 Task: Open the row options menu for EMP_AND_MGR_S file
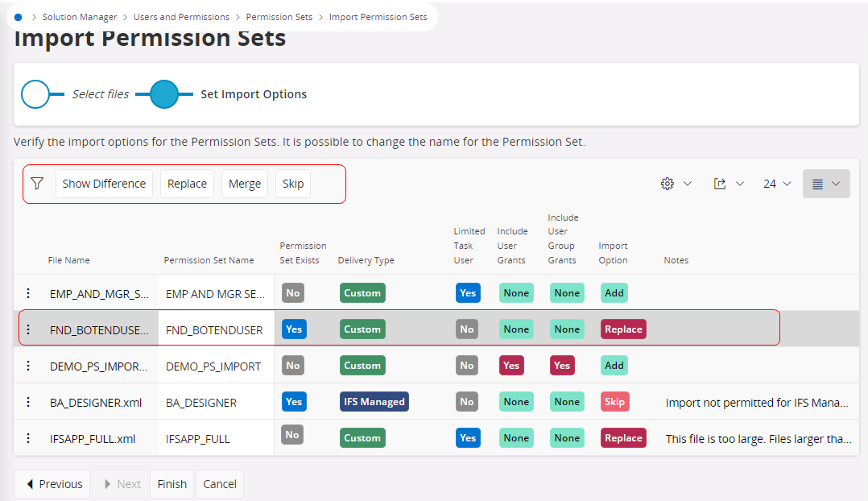[x=28, y=292]
